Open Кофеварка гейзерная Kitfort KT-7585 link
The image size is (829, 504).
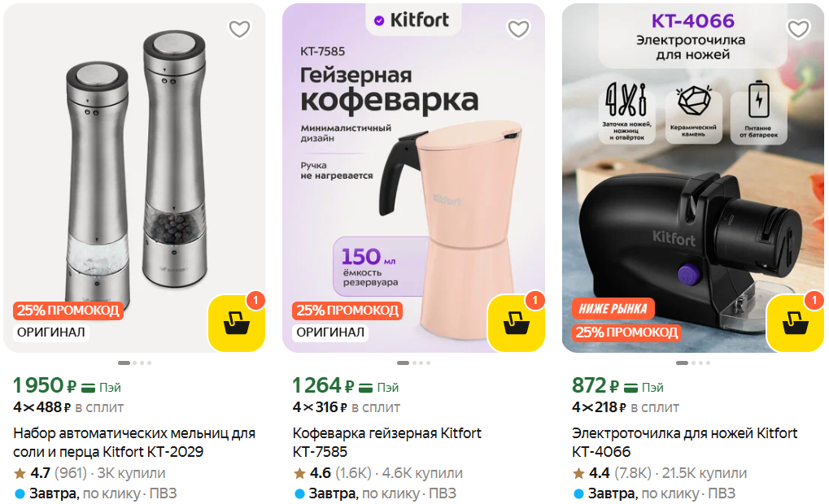pos(387,442)
